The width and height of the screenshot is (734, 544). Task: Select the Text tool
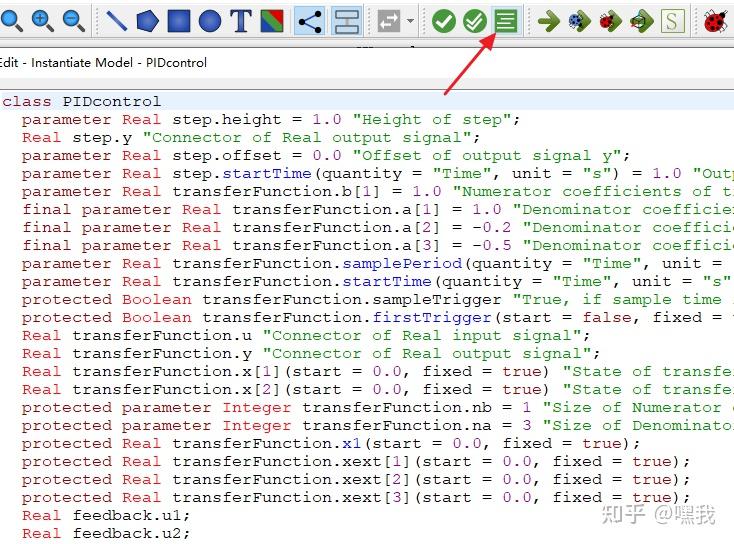[x=241, y=21]
